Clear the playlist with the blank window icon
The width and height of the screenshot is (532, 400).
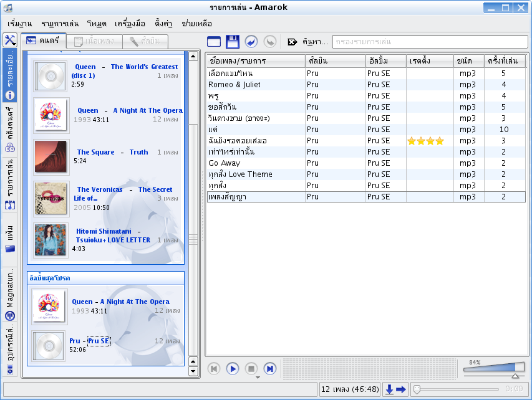click(x=214, y=42)
